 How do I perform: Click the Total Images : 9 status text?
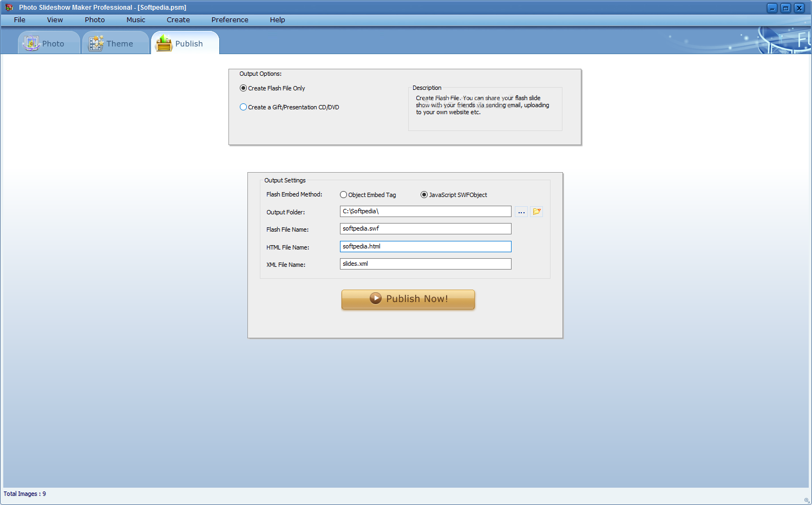click(x=25, y=494)
